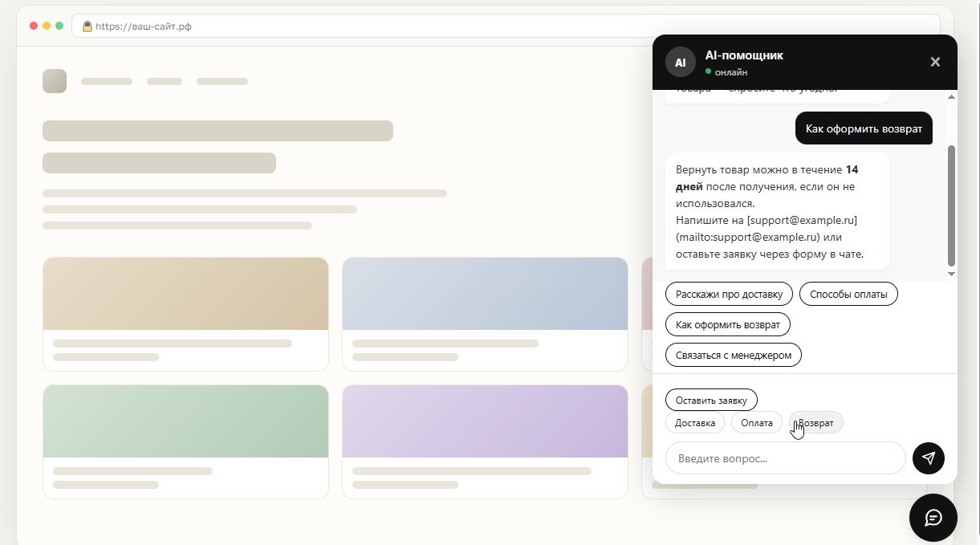Click the "онлайн" status label

tap(731, 72)
